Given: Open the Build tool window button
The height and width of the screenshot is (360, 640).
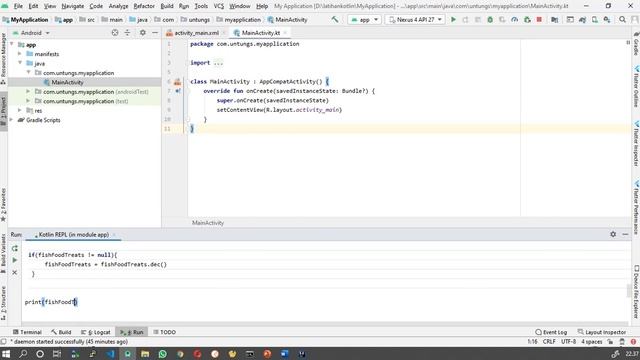Looking at the screenshot, I should [x=61, y=332].
